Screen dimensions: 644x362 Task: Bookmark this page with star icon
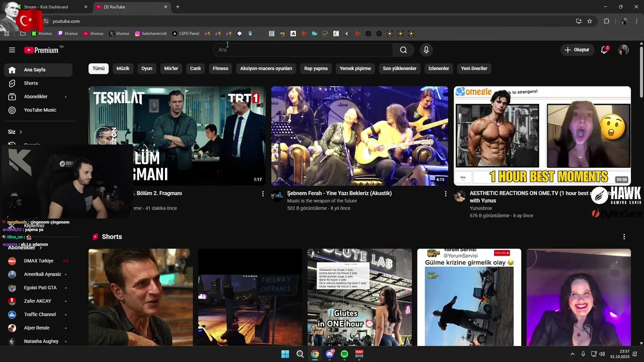tap(590, 21)
